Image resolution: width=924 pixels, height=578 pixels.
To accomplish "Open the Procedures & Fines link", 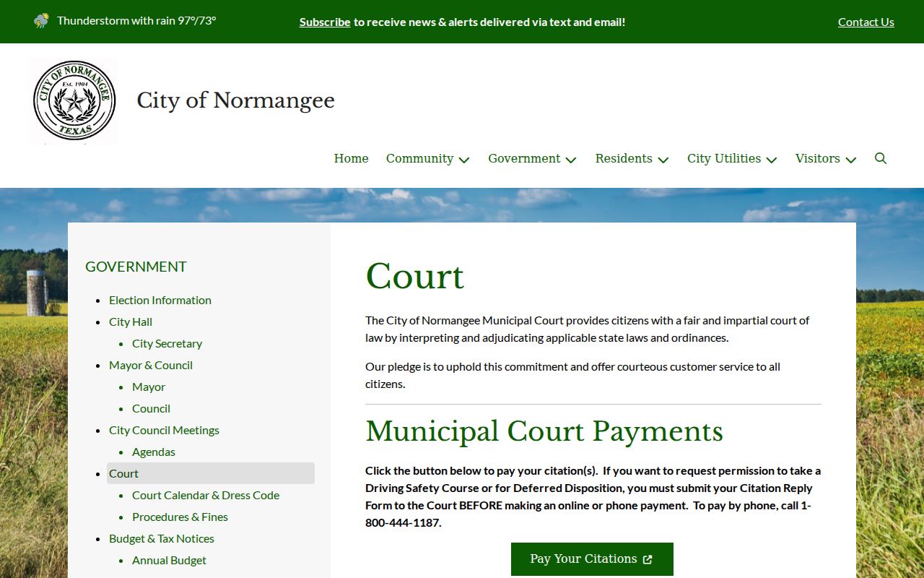I will (180, 517).
